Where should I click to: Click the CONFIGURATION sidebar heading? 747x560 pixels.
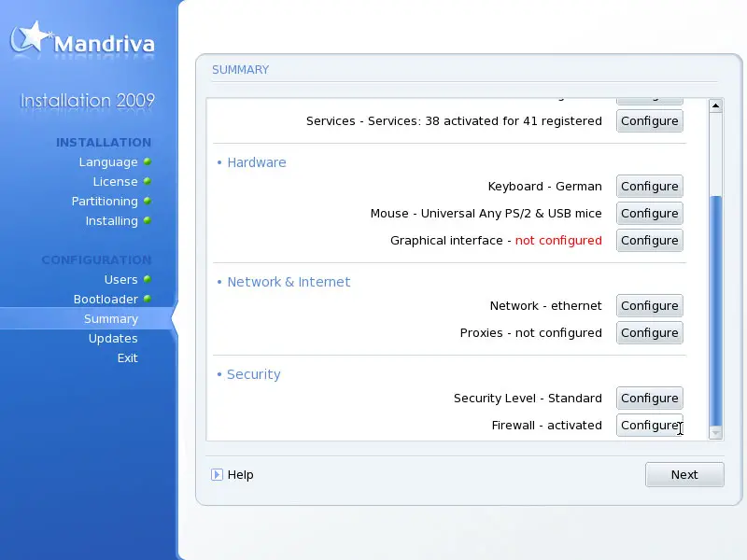coord(96,260)
